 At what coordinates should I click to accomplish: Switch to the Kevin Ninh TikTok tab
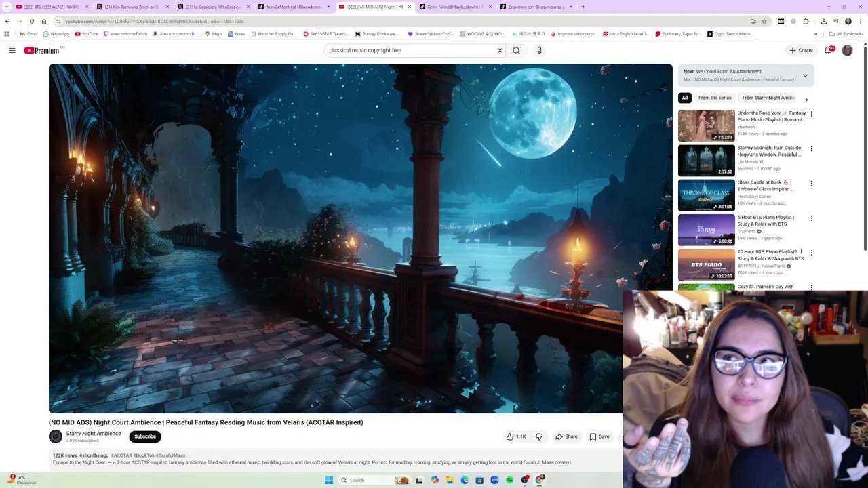pos(455,7)
